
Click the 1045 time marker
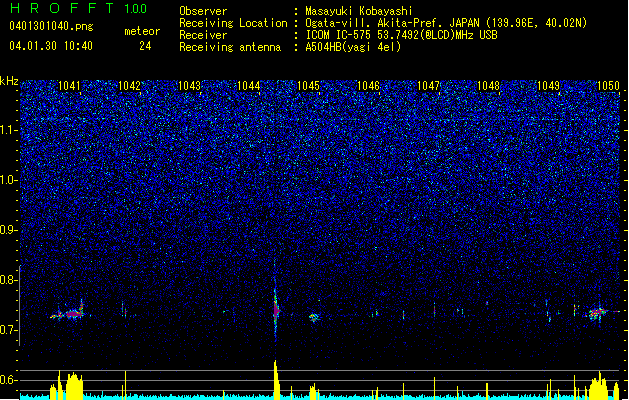(x=308, y=85)
